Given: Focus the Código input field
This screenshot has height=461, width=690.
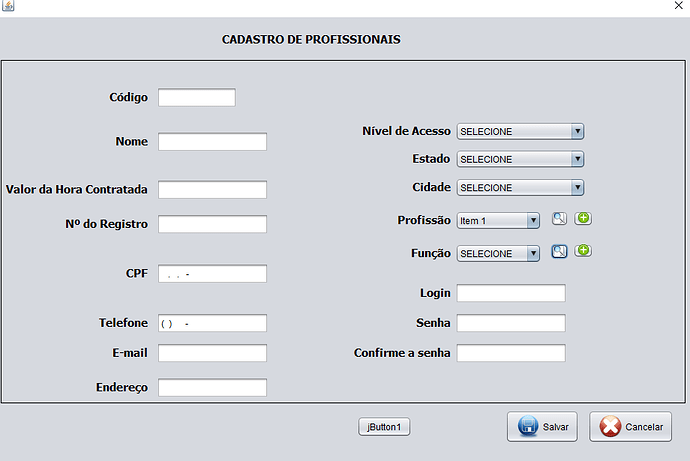Looking at the screenshot, I should (x=197, y=97).
